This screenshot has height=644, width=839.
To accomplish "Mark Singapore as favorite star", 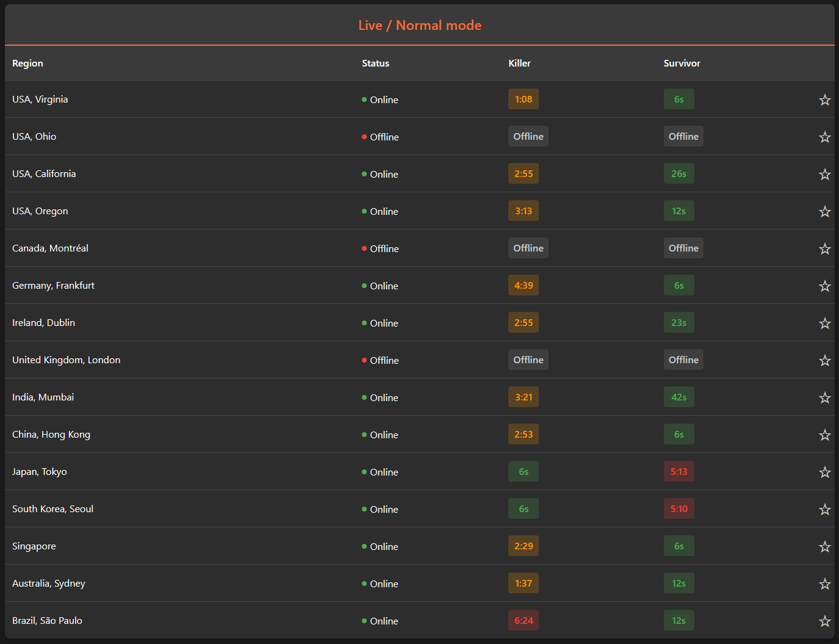I will [x=824, y=546].
